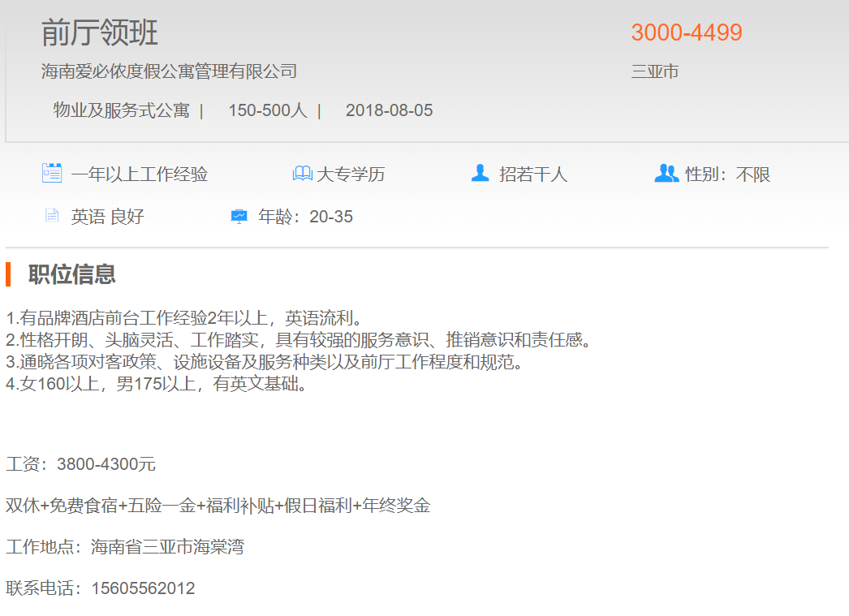
Task: Click the orange salary range 3000-4499
Action: (x=687, y=32)
